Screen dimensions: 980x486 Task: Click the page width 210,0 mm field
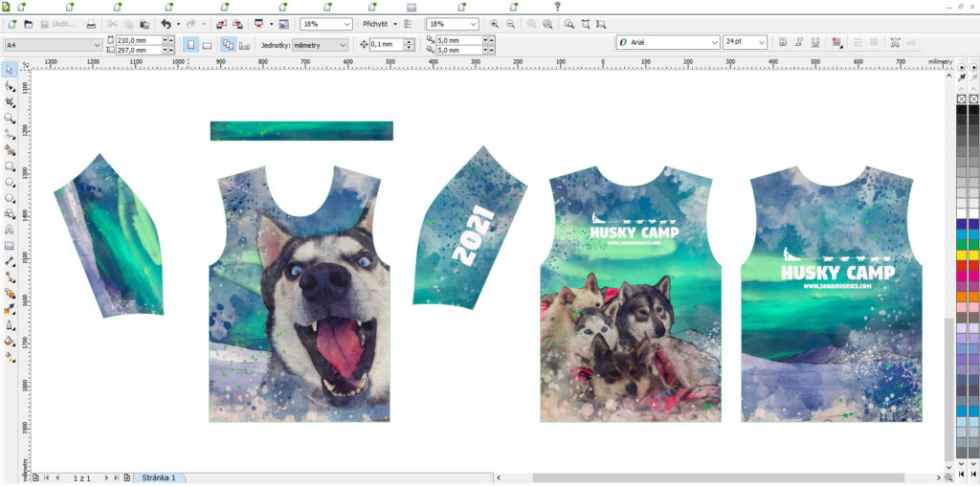[x=138, y=40]
